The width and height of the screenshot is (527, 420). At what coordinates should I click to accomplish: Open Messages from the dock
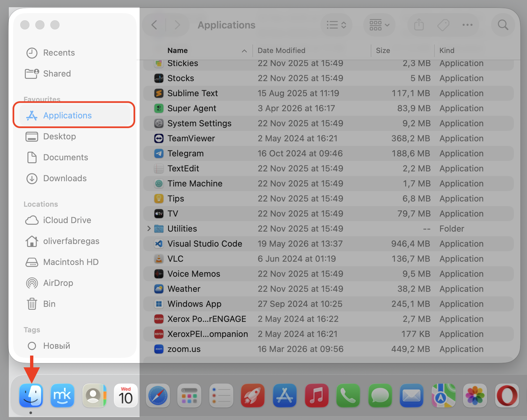click(x=380, y=395)
